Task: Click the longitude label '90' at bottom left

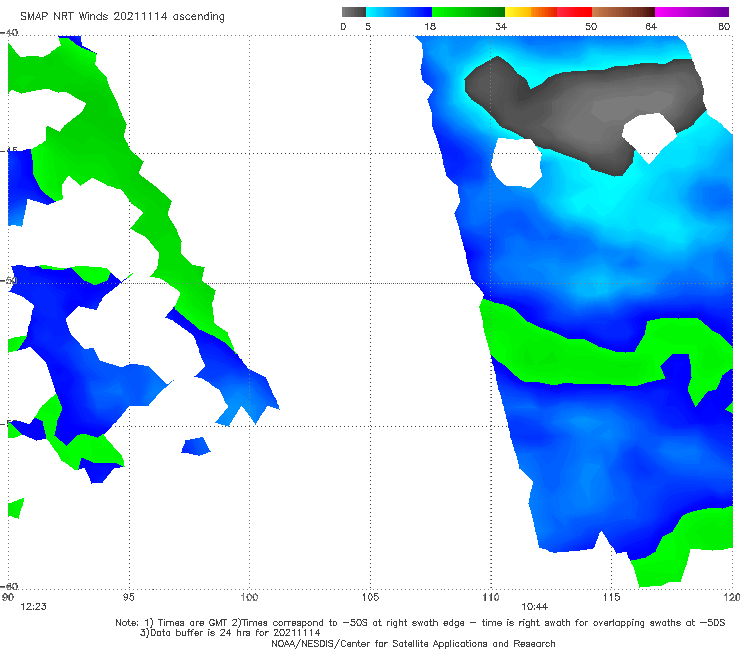Action: pos(8,597)
